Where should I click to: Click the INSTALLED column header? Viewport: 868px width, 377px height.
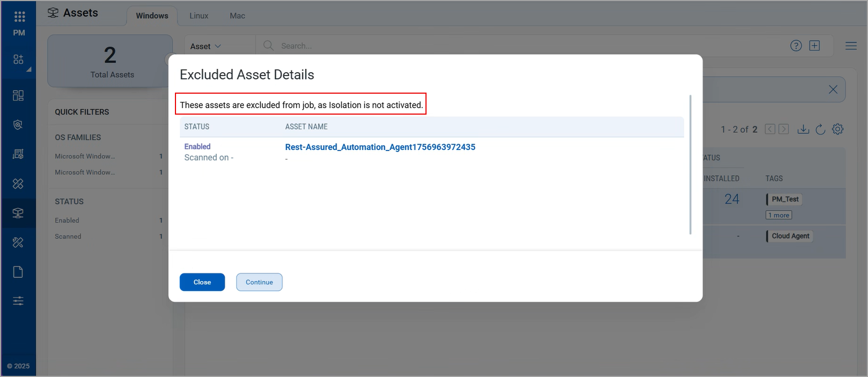pos(722,179)
